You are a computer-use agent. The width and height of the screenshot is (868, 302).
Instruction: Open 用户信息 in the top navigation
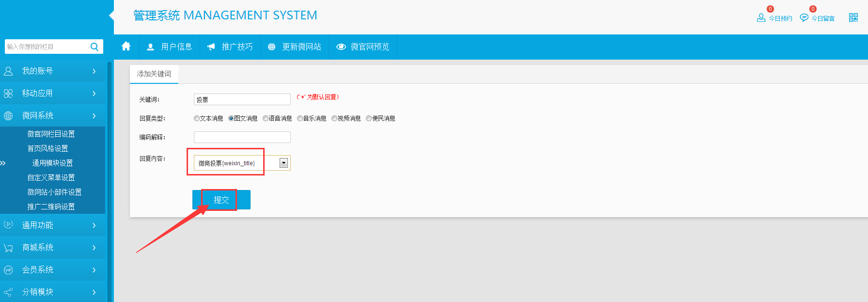click(x=170, y=47)
